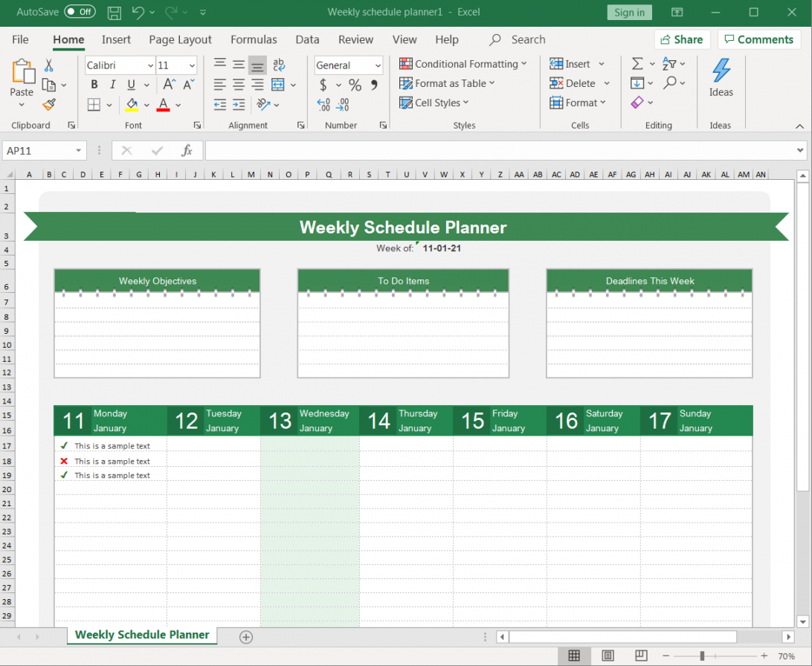Viewport: 812px width, 666px height.
Task: Click the Delete cells button
Action: tap(573, 83)
